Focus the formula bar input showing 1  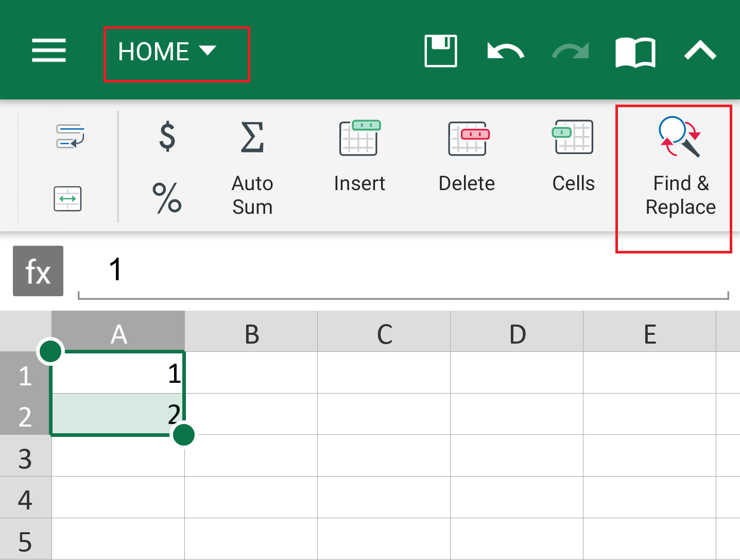403,271
